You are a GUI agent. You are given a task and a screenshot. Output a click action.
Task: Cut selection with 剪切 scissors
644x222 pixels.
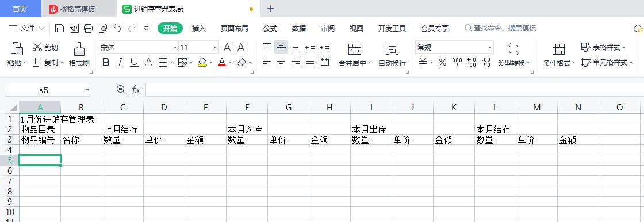pyautogui.click(x=45, y=48)
